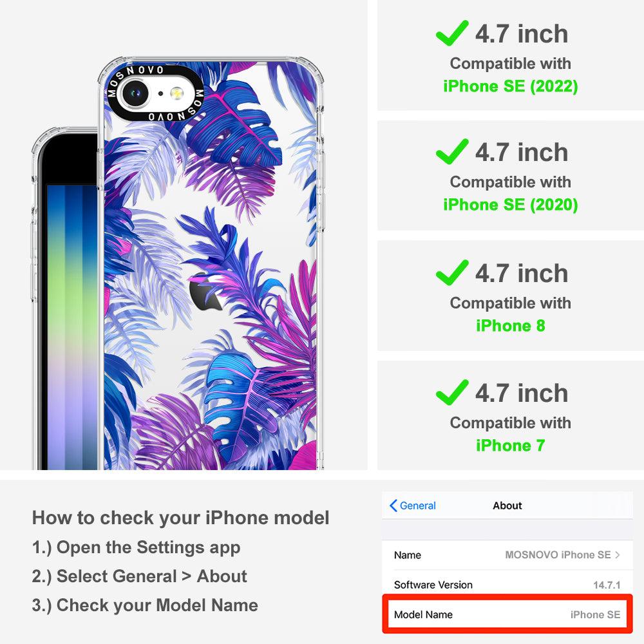Viewport: 644px width, 644px height.
Task: Click the green checkmark beside iPhone SE (2022)
Action: tap(452, 33)
